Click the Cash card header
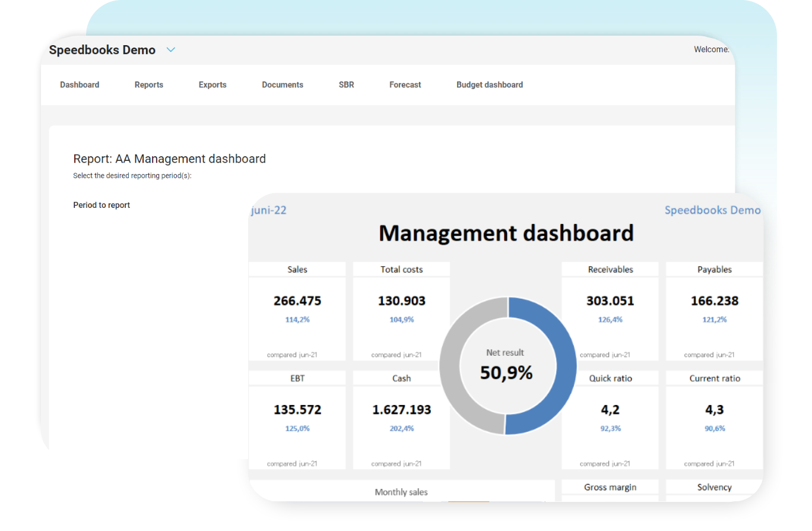Viewport: 812px width, 531px height. 402,378
